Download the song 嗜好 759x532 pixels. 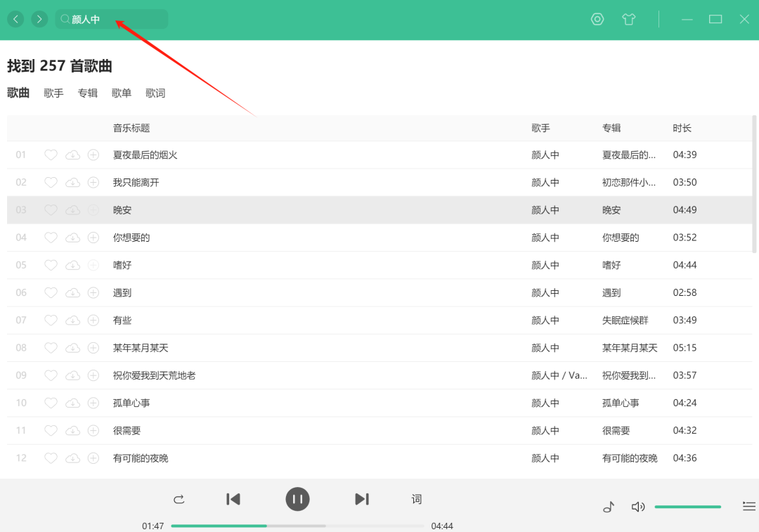[x=72, y=265]
